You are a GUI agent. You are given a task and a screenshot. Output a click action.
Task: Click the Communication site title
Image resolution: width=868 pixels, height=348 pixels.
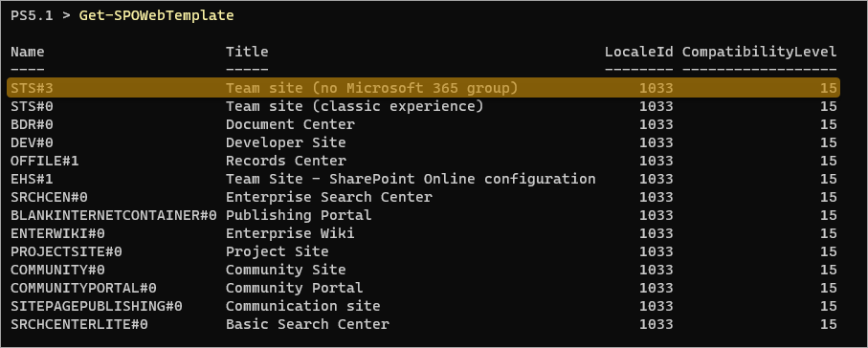tap(302, 306)
